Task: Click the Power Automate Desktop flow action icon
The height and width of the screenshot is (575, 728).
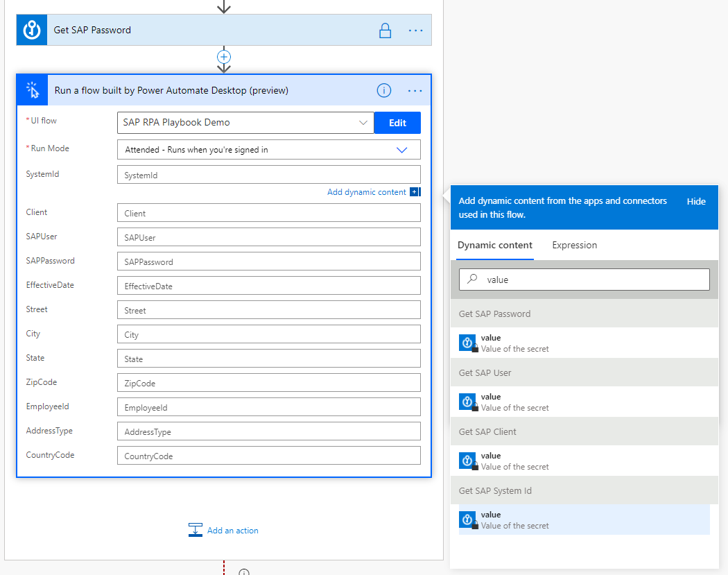Action: (x=32, y=90)
